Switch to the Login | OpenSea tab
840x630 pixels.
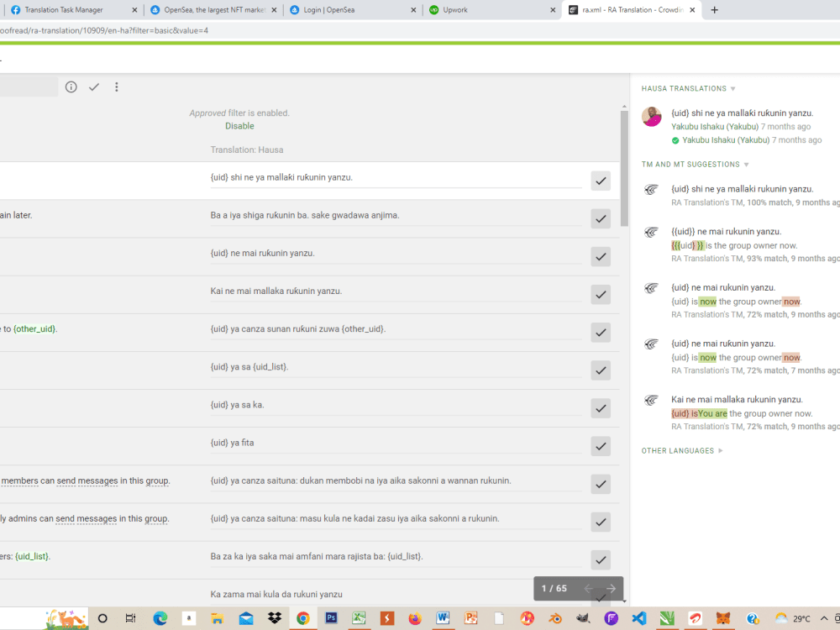pyautogui.click(x=353, y=9)
